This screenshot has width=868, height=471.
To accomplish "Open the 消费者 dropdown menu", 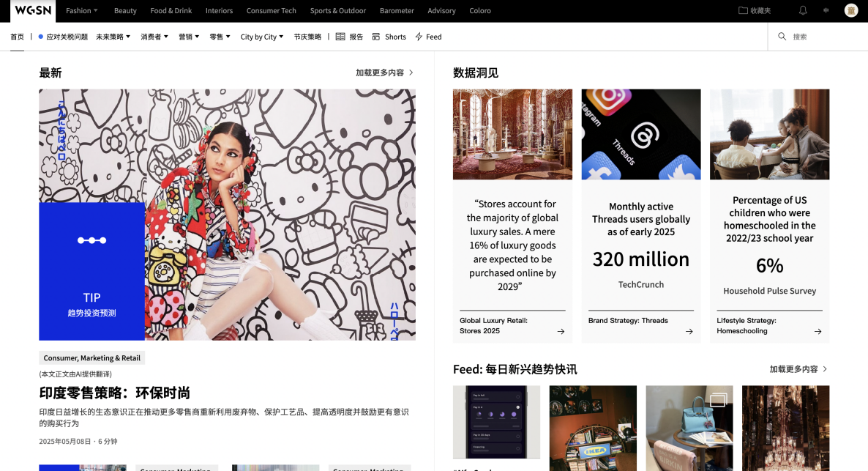I will coord(154,37).
